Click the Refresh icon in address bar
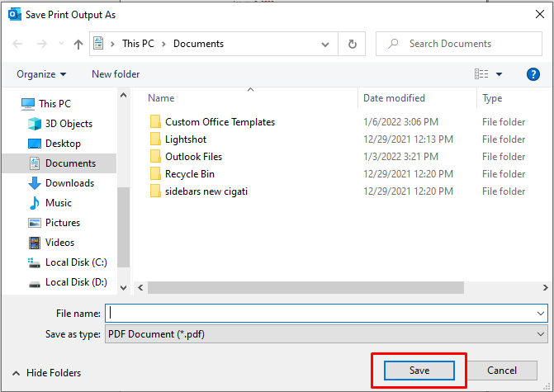Viewport: 554px width, 392px height. pyautogui.click(x=353, y=44)
